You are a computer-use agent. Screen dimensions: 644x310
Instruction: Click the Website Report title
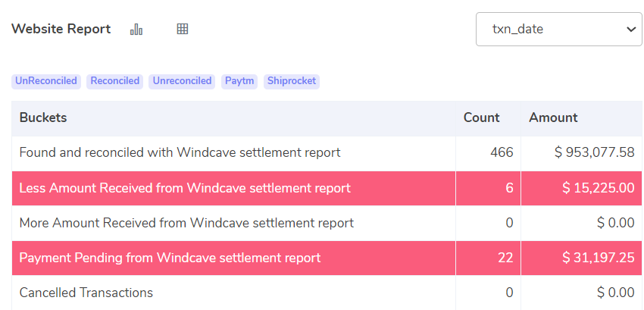click(61, 30)
